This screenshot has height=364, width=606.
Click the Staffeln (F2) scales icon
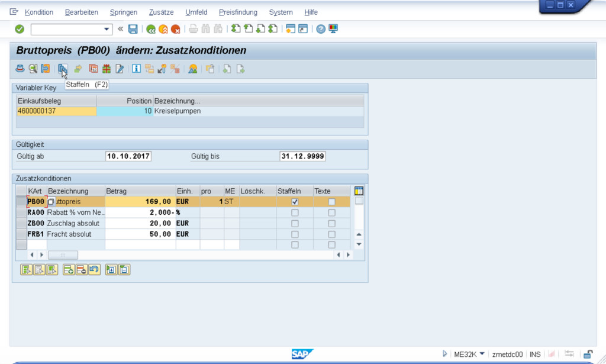(x=63, y=69)
